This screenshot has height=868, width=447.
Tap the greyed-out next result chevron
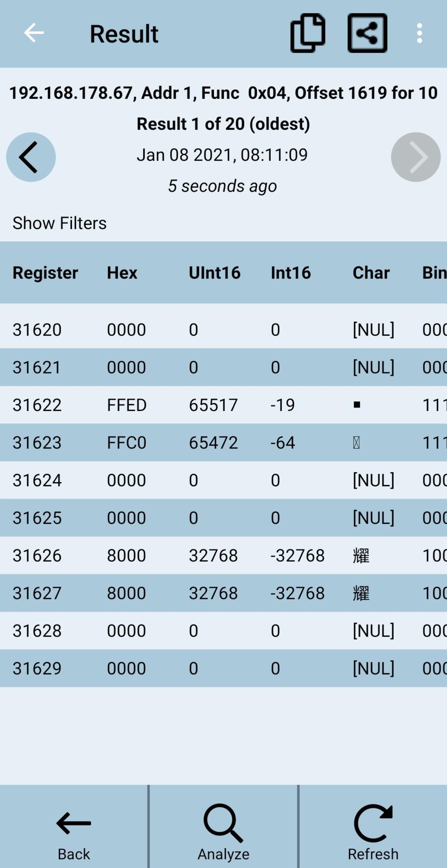[416, 157]
